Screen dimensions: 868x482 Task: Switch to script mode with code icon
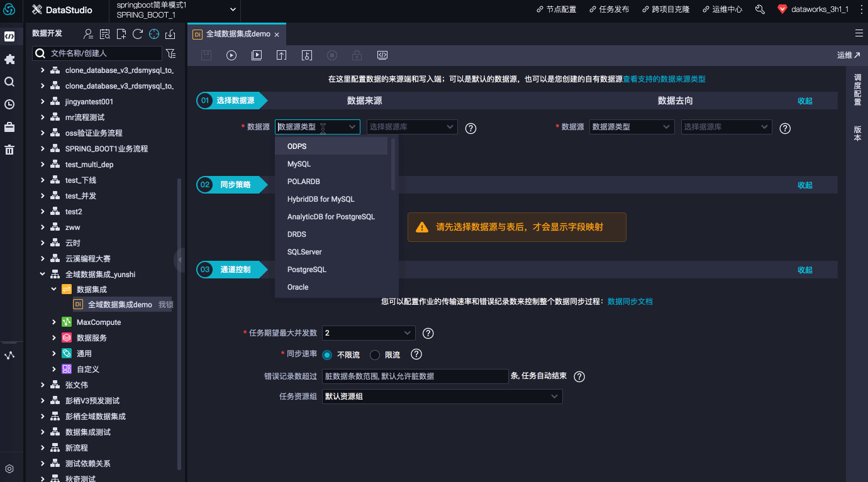pos(382,55)
